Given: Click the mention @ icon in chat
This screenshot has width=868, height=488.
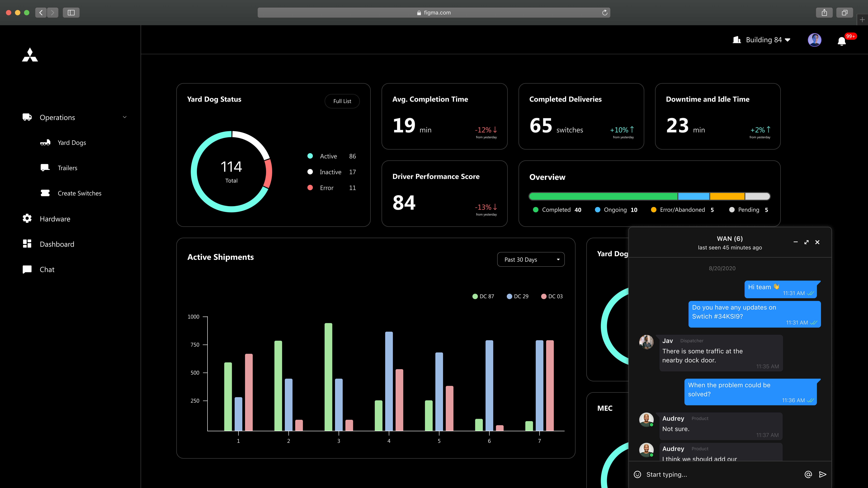Looking at the screenshot, I should point(808,475).
